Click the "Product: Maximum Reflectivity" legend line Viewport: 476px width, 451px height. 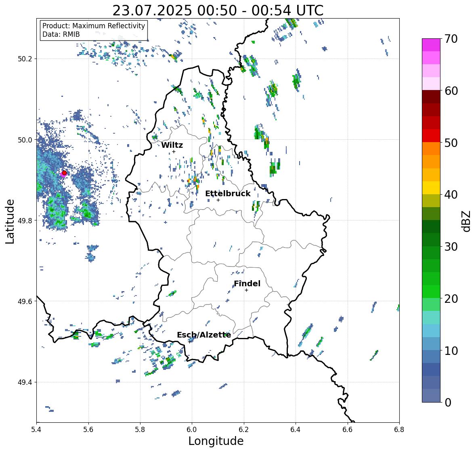point(94,26)
